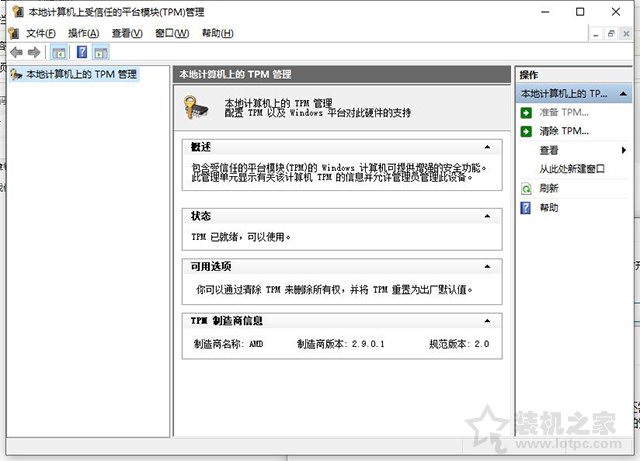Viewport: 640px width, 461px height.
Task: Collapse the 状态 section
Action: point(487,216)
